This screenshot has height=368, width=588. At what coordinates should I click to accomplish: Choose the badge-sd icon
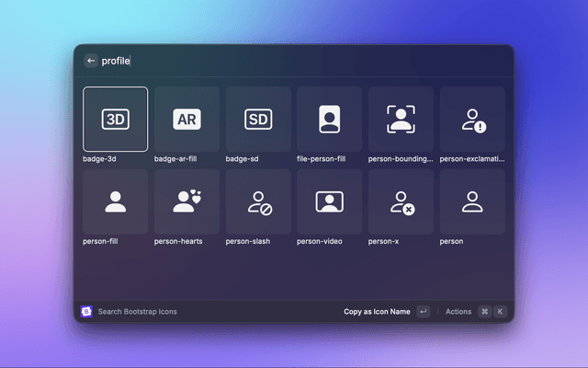258,119
